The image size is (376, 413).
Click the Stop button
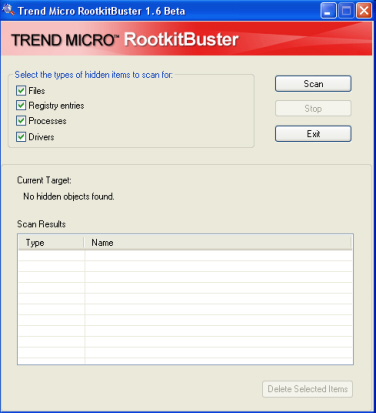coord(313,108)
